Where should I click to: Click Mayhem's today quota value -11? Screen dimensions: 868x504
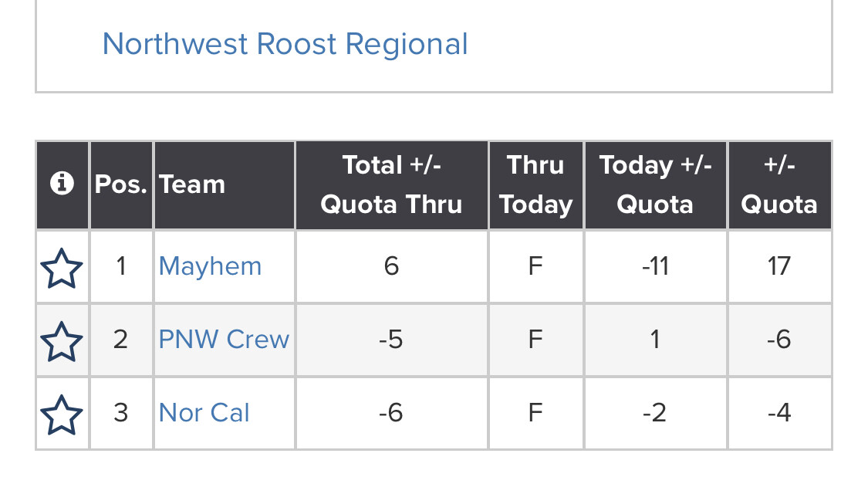click(655, 266)
